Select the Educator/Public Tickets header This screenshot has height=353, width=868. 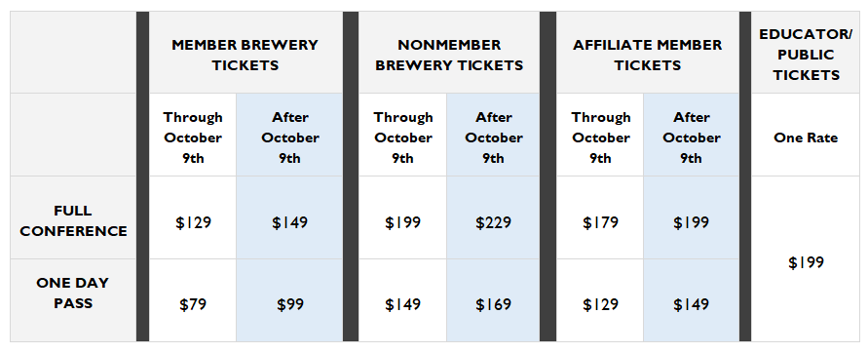(x=806, y=55)
